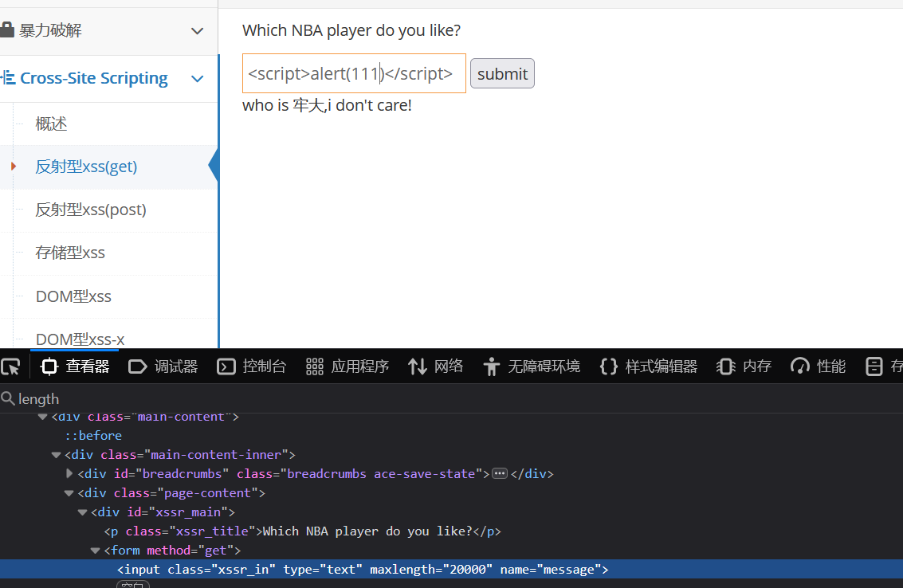This screenshot has height=588, width=903.
Task: Open the 控制台 console panel
Action: click(252, 367)
